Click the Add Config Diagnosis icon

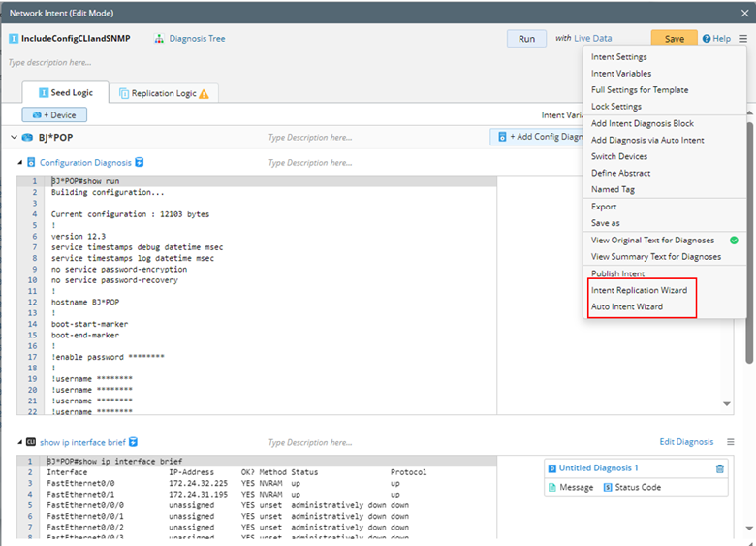pos(502,137)
